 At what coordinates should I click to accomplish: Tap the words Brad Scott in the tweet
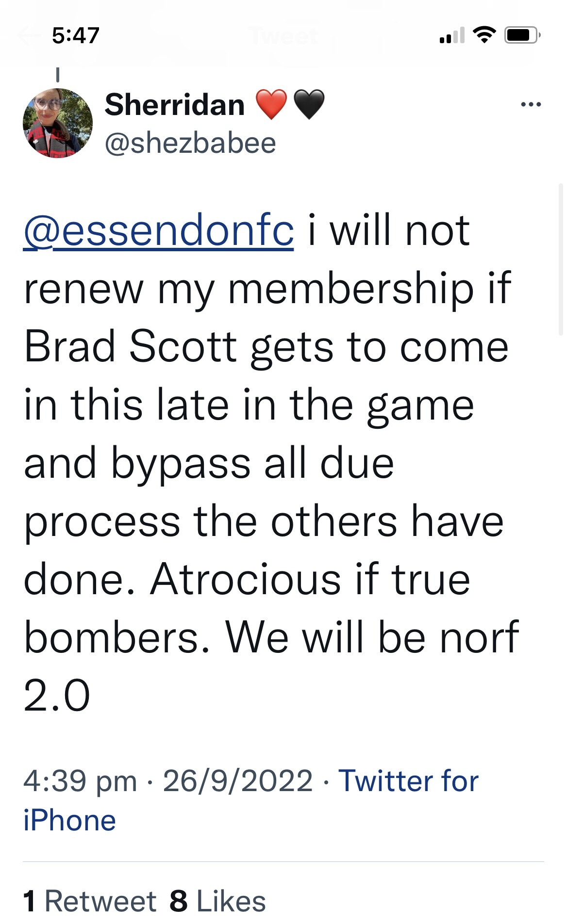pos(130,347)
